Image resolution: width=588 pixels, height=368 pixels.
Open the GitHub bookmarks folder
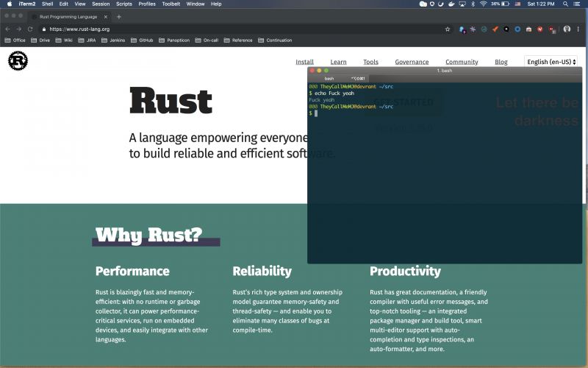pos(142,40)
